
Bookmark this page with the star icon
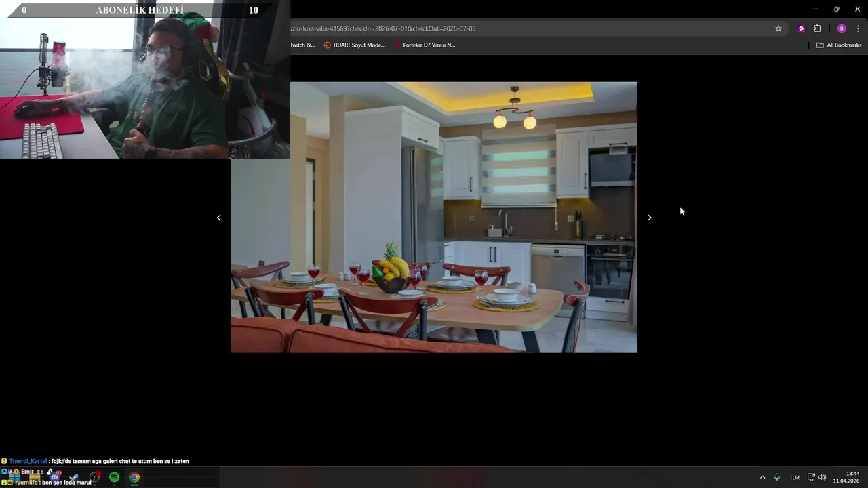tap(778, 28)
